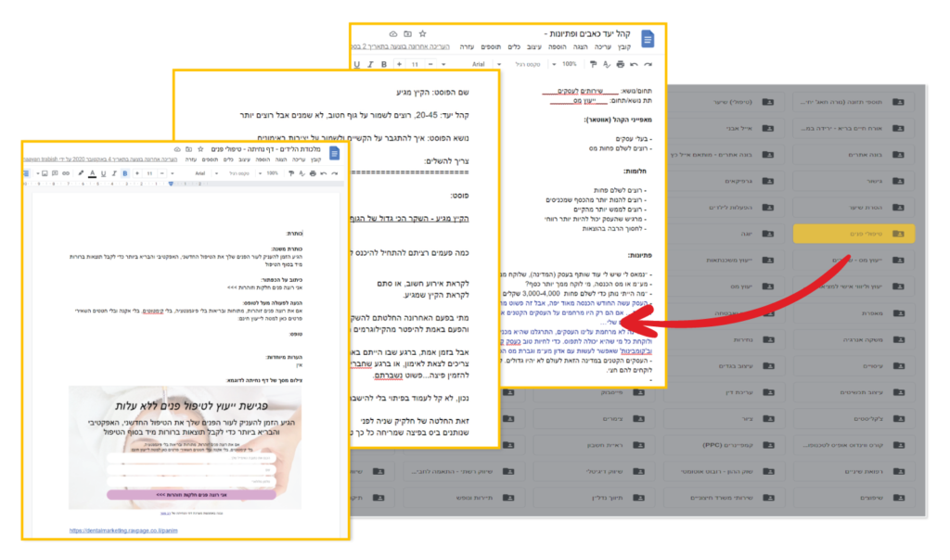Image resolution: width=950 pixels, height=560 pixels.
Task: Check cloud status in מלכודת הלידים document
Action: click(177, 149)
